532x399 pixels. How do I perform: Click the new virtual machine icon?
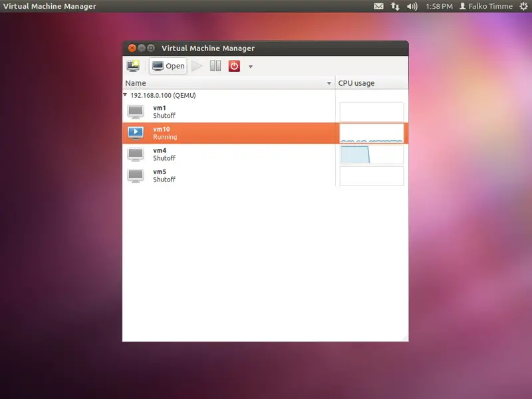coord(134,66)
